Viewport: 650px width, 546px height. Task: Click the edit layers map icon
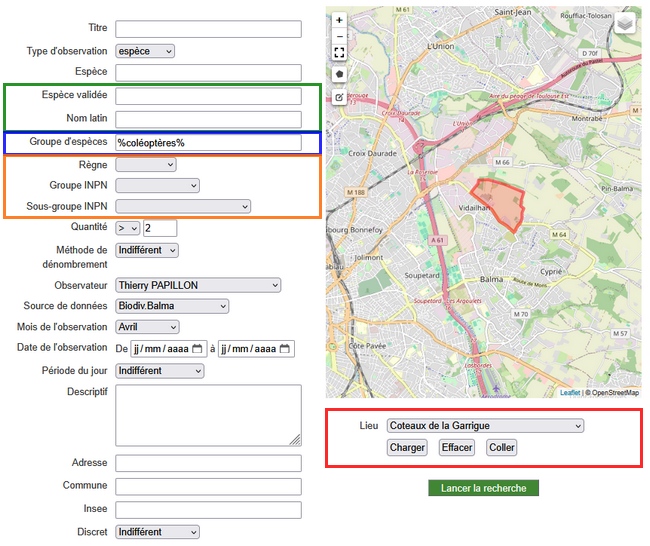tap(339, 97)
